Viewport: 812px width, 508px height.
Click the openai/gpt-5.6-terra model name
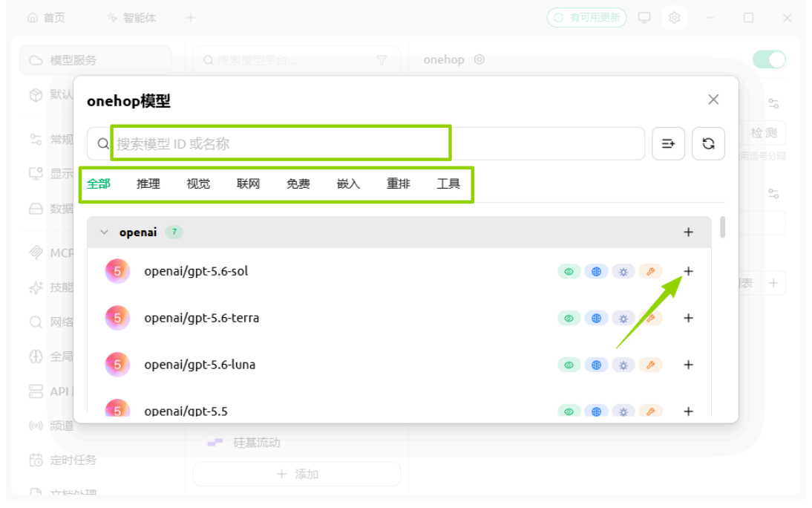201,318
